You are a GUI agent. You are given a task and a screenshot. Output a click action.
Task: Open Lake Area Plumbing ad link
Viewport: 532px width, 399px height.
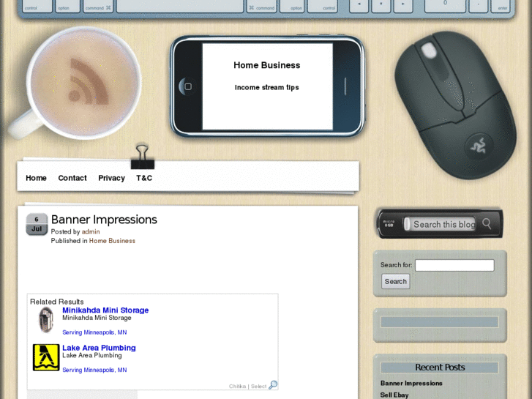[x=99, y=348]
